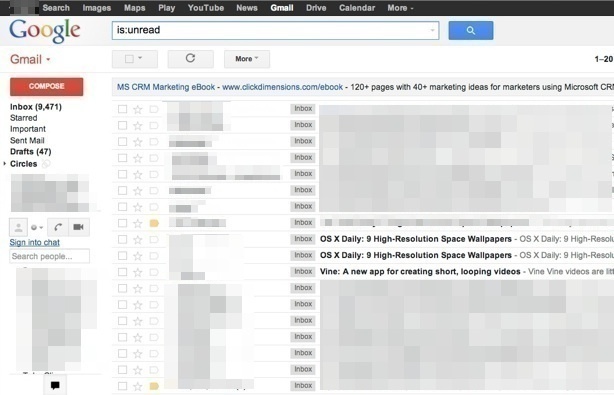Open Sent Mail folder
The width and height of the screenshot is (614, 395).
27,141
